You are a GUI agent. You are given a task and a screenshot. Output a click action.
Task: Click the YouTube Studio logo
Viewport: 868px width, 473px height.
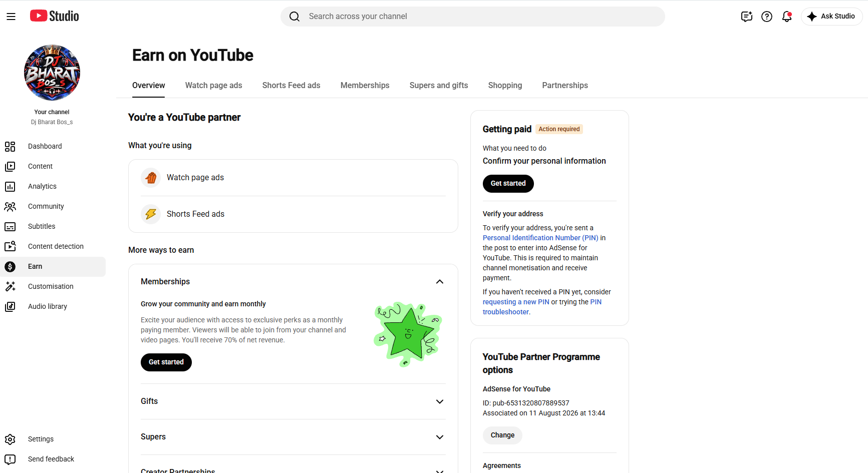(54, 16)
